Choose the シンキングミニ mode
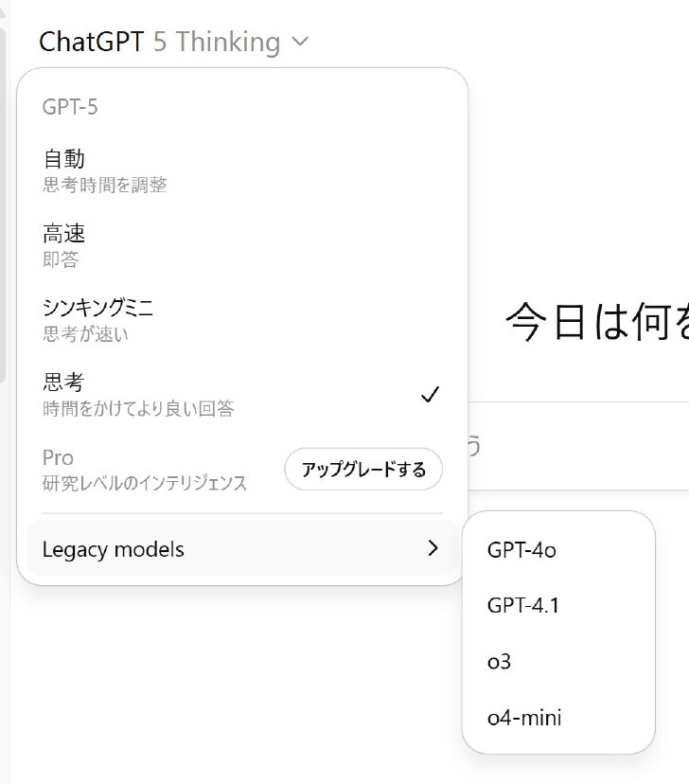This screenshot has width=689, height=784. 242,320
